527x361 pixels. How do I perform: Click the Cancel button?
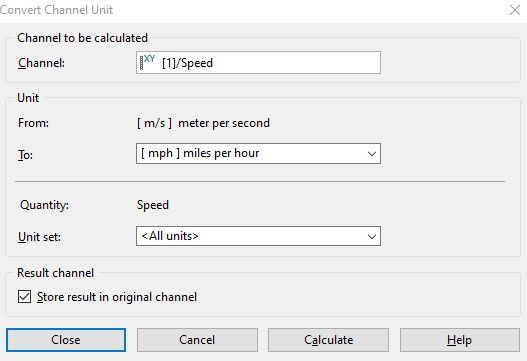pyautogui.click(x=197, y=340)
